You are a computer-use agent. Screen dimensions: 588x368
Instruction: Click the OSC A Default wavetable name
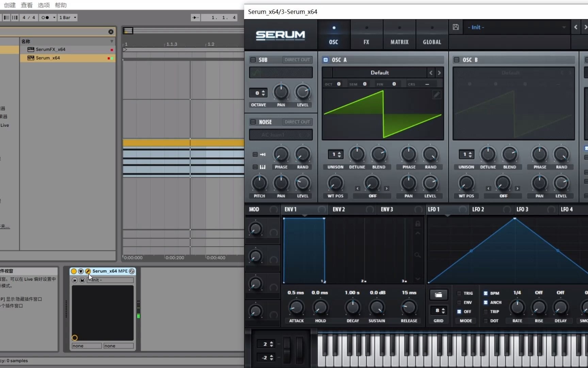point(379,73)
